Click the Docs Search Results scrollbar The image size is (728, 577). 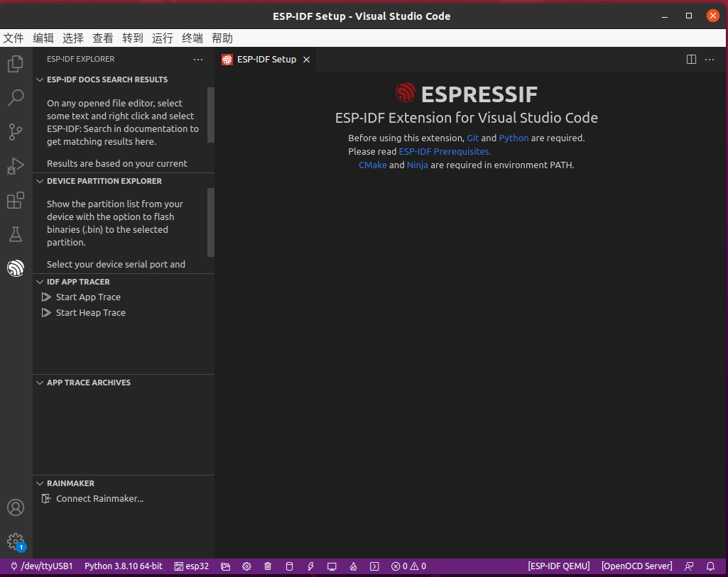coord(211,115)
